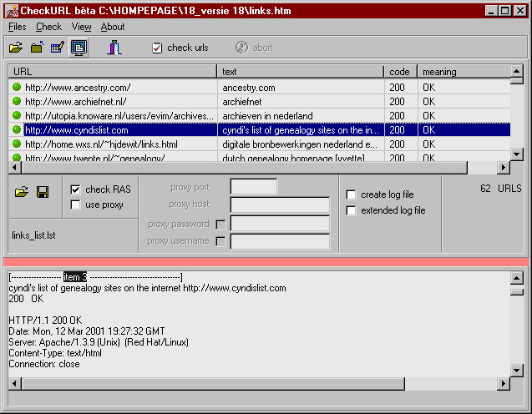Click the 'Server: Apache/1.3.9' log line
This screenshot has height=414, width=532.
pos(99,342)
